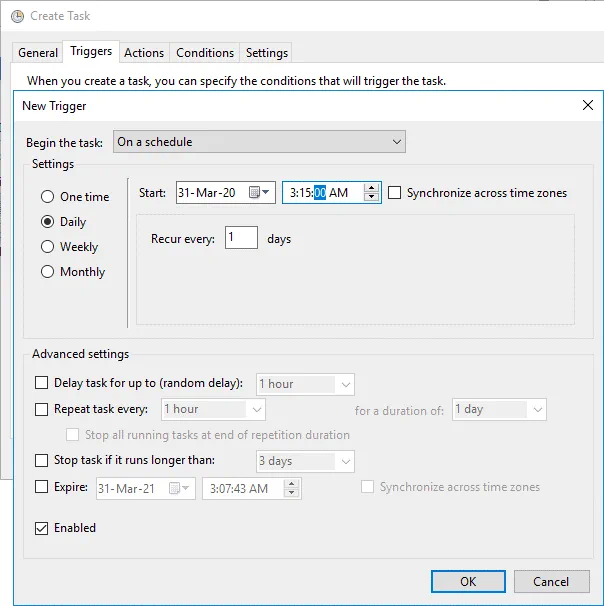604x606 pixels.
Task: Check Delay task for up to option
Action: (42, 383)
